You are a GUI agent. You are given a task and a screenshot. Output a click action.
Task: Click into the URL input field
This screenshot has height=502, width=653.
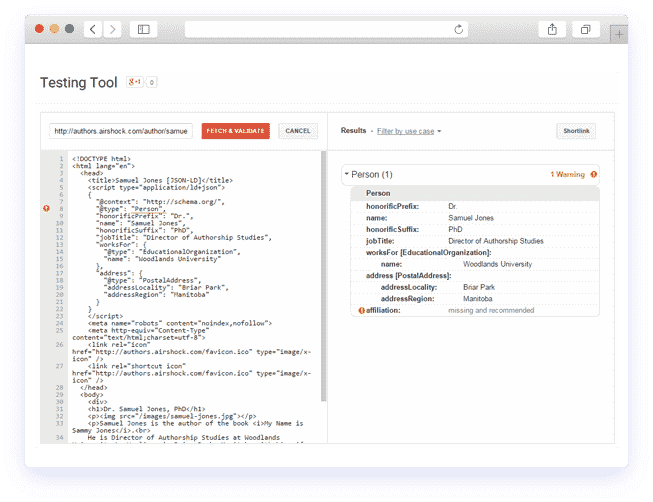coord(121,131)
